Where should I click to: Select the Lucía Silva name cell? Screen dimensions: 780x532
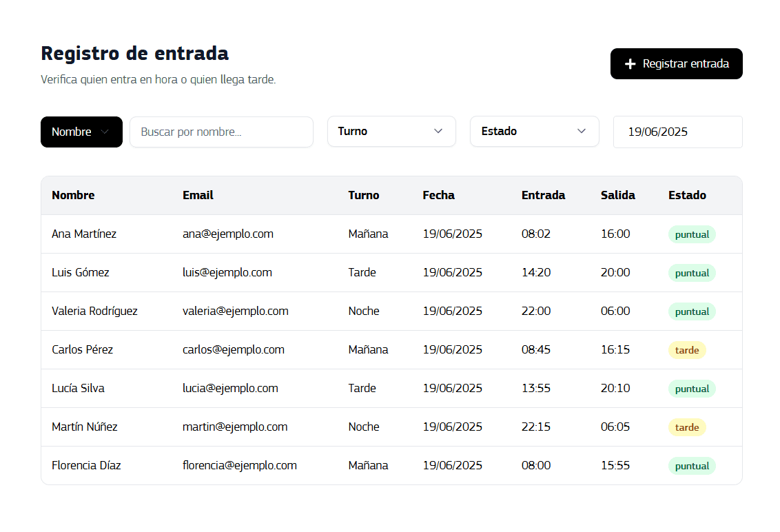(x=78, y=388)
